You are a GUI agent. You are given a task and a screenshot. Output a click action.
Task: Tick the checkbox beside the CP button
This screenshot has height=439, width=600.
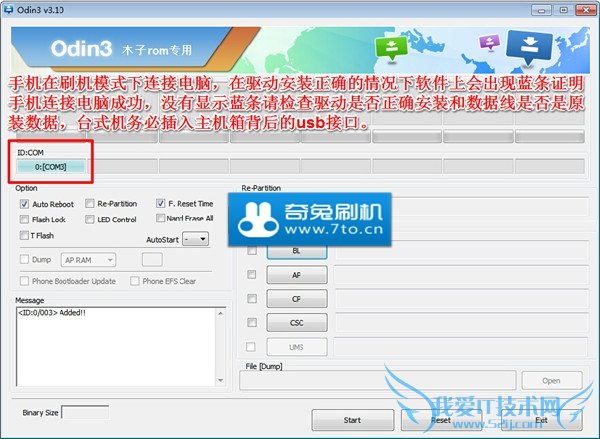tap(252, 299)
